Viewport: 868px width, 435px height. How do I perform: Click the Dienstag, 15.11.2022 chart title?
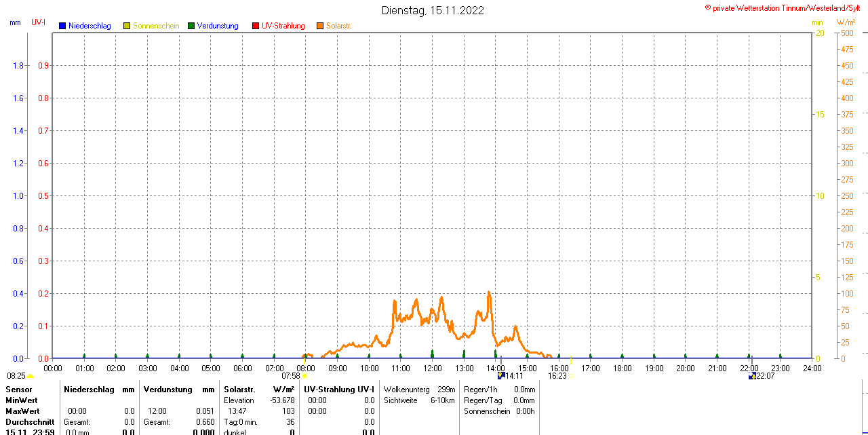coord(433,10)
